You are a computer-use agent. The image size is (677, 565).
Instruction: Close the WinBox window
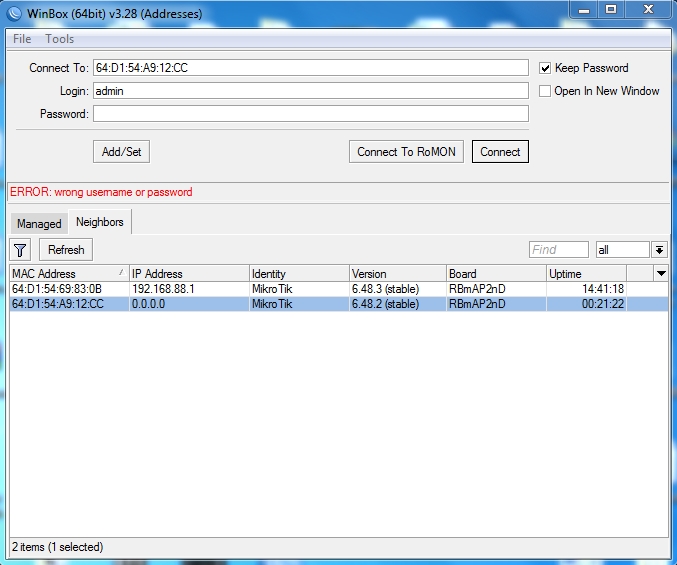click(648, 9)
